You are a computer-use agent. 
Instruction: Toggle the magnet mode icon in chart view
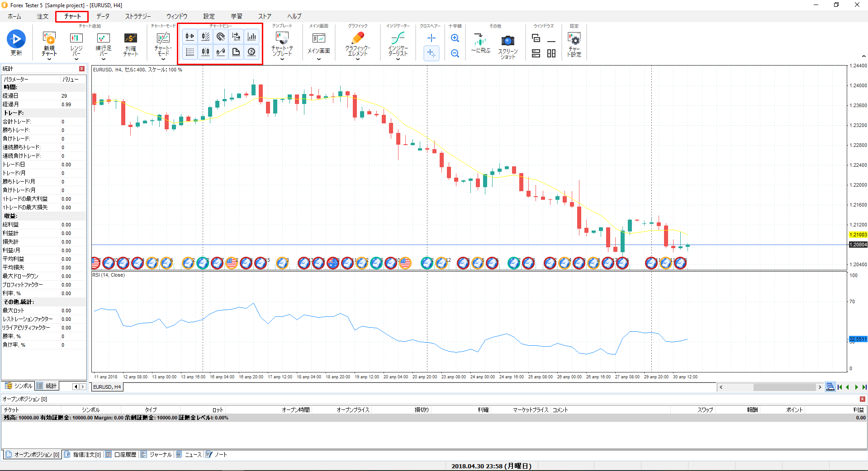[x=221, y=37]
